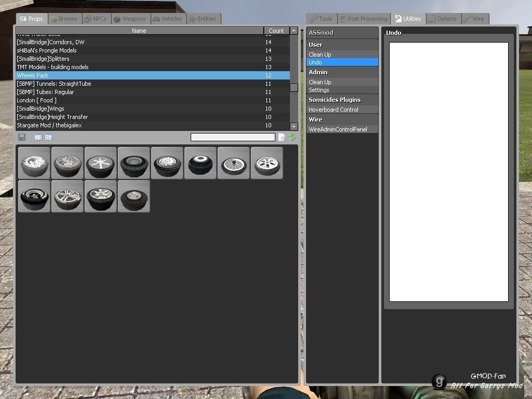Screen dimensions: 532x399
Task: Open the Post Processing tab
Action: click(364, 19)
